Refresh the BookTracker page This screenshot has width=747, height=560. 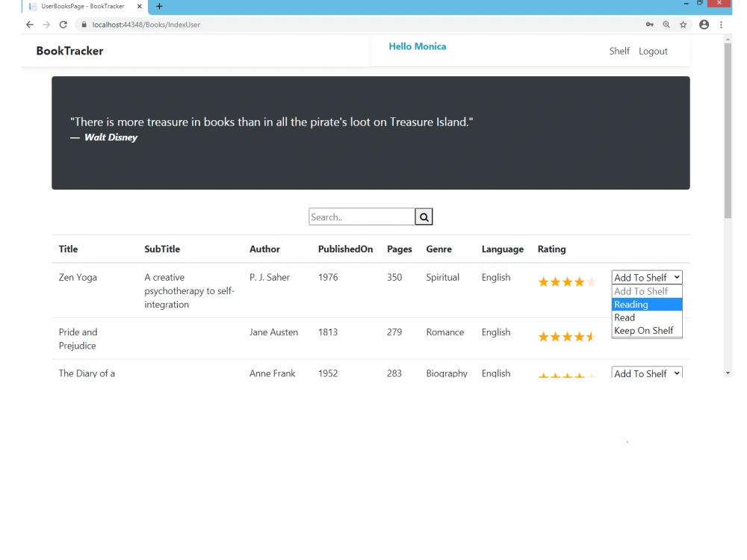[63, 24]
